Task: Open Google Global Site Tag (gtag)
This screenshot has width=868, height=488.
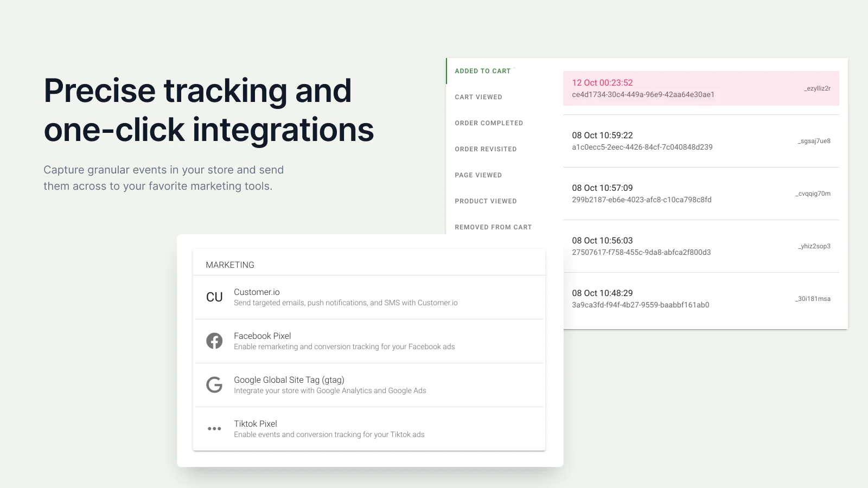Action: (369, 385)
